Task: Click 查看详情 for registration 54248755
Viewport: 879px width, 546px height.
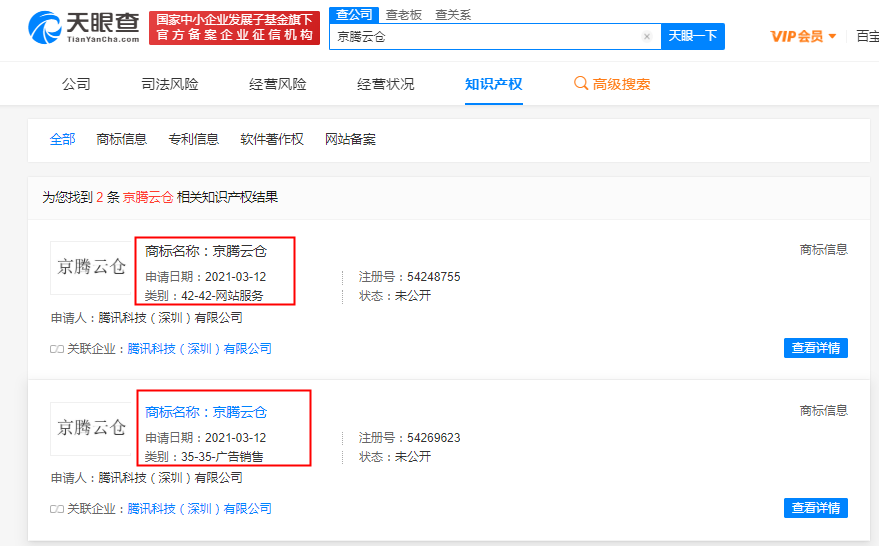Action: pos(816,348)
